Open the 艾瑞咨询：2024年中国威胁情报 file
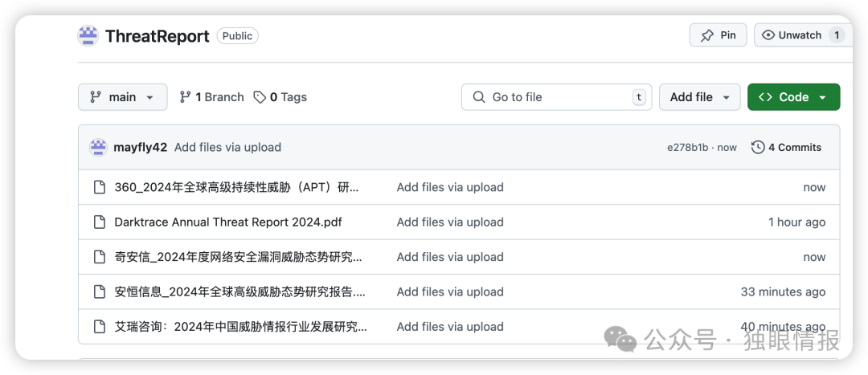 (241, 327)
